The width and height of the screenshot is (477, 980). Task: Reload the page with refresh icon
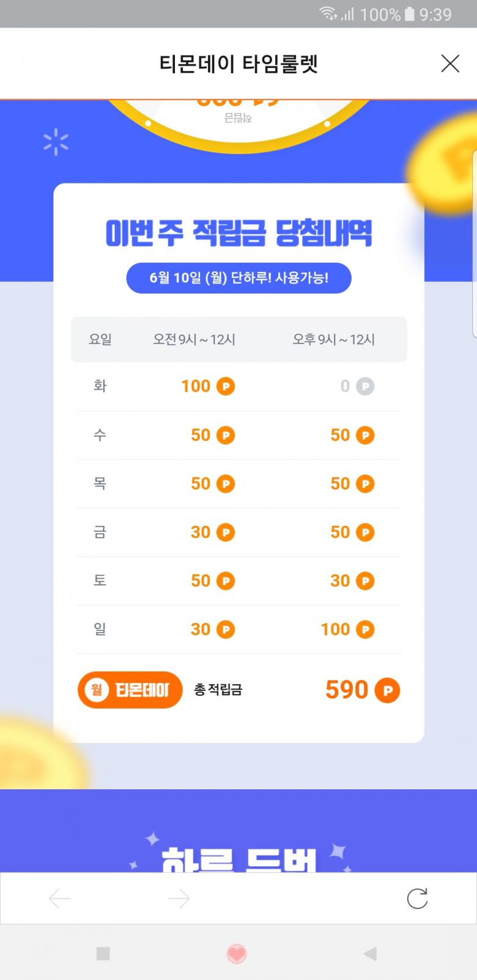[417, 898]
